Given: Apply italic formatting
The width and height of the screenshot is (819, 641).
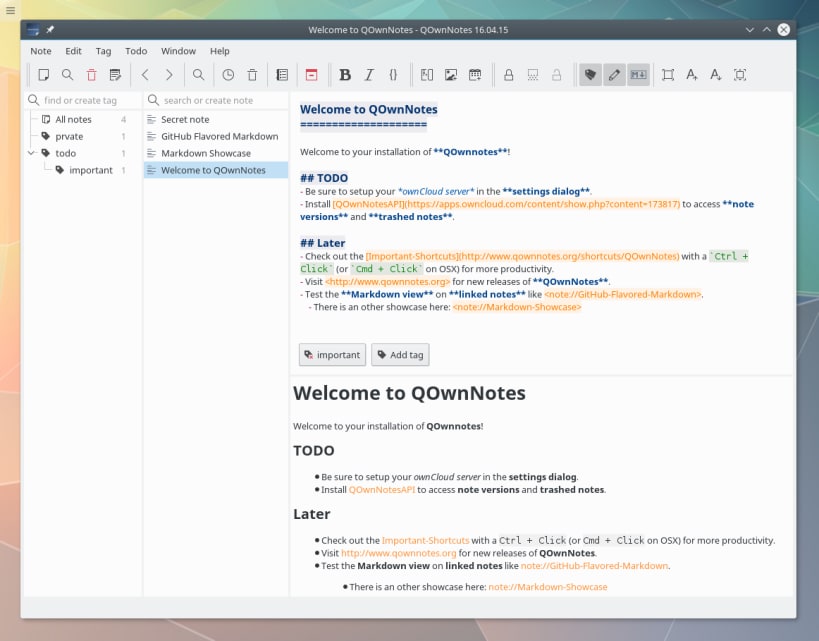Looking at the screenshot, I should tap(369, 75).
